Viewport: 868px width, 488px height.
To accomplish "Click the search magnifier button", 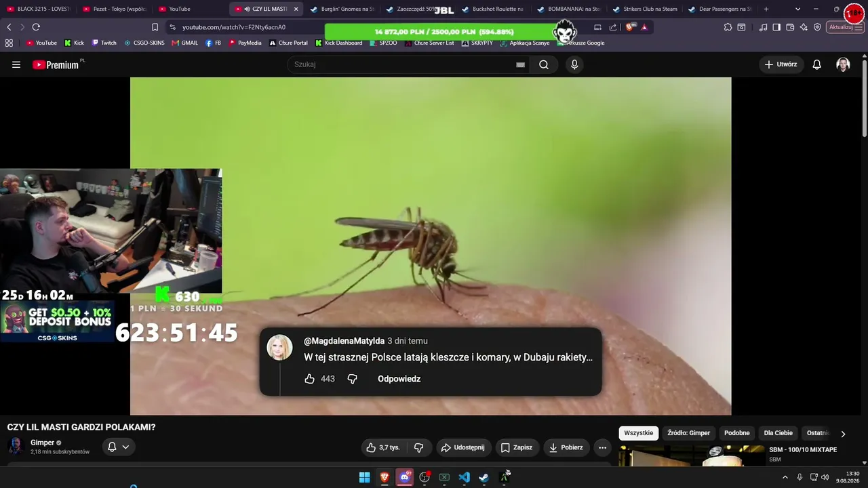I will pos(544,64).
